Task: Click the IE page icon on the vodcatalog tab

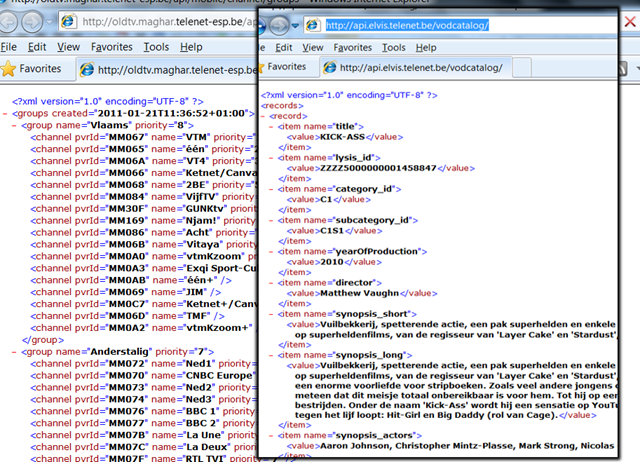Action: [328, 67]
